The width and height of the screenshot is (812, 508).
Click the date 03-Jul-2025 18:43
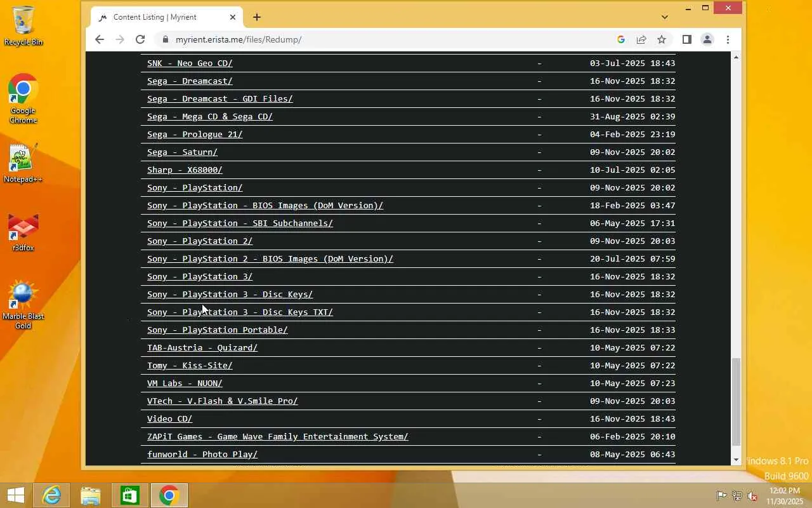tap(632, 63)
